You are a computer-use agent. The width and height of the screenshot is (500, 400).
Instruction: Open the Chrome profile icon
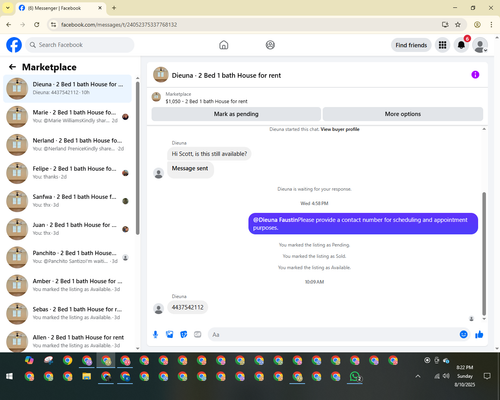click(x=477, y=24)
